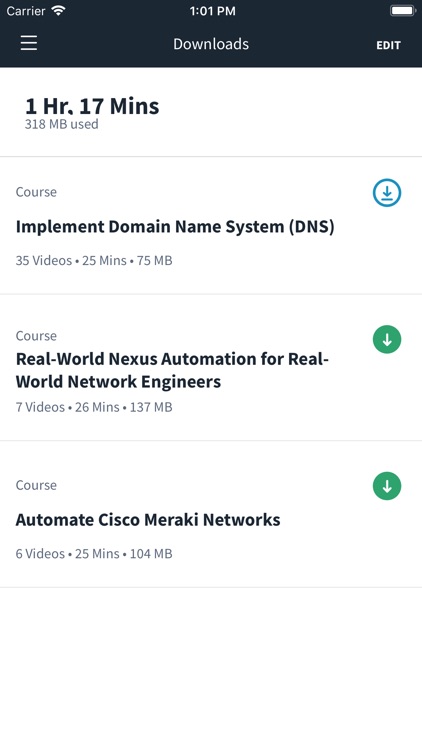The width and height of the screenshot is (422, 750).
Task: Tap the Wi-Fi icon in status bar
Action: coord(58,11)
